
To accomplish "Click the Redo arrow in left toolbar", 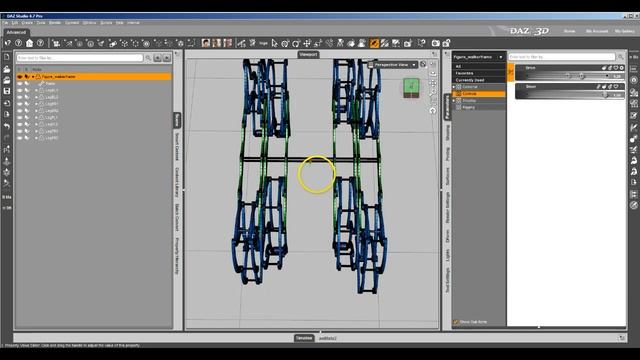I will (7, 138).
